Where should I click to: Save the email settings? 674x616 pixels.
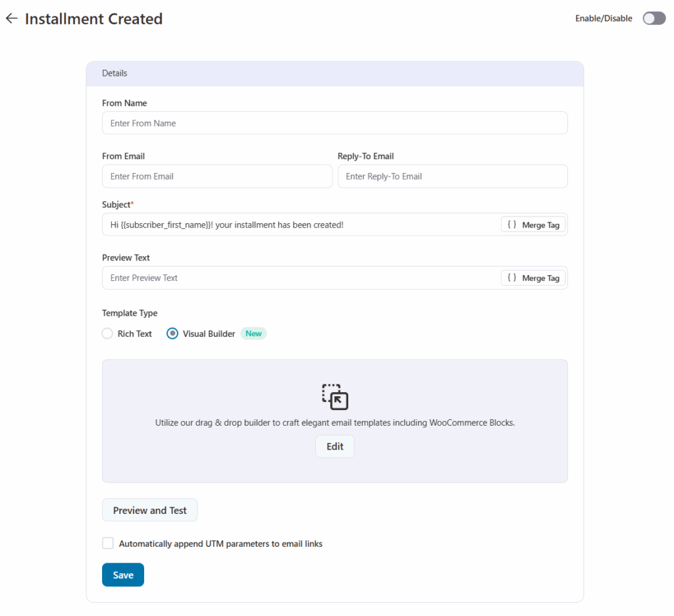pos(123,575)
